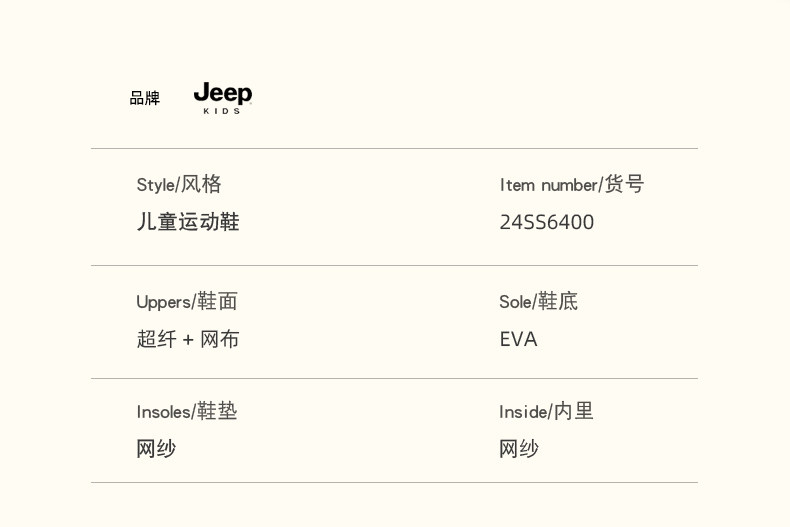Select the 儿童运动鞋 style value

coord(188,222)
